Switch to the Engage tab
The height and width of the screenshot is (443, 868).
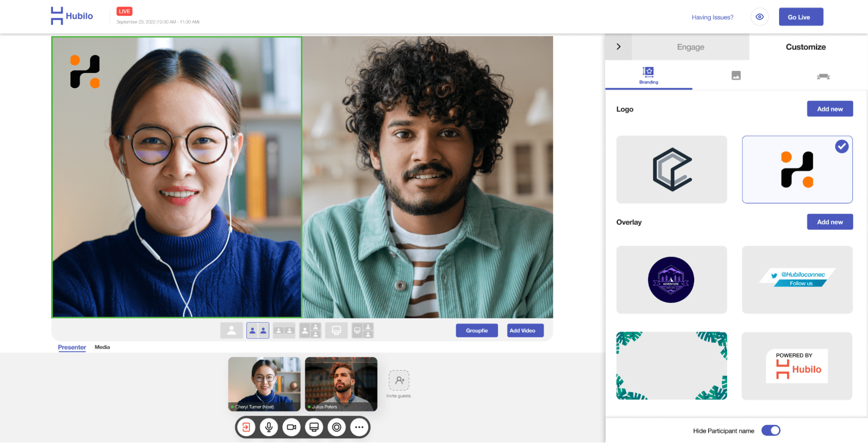(690, 47)
